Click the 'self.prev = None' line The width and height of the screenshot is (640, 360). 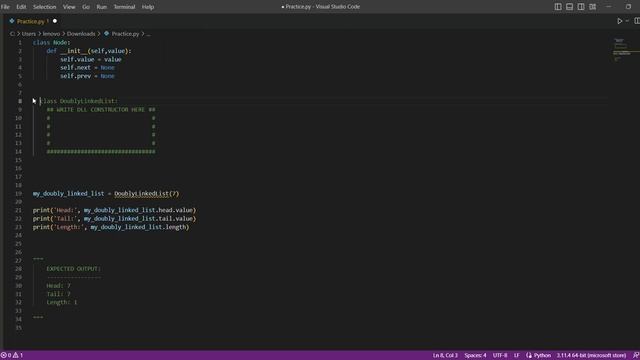[x=87, y=76]
